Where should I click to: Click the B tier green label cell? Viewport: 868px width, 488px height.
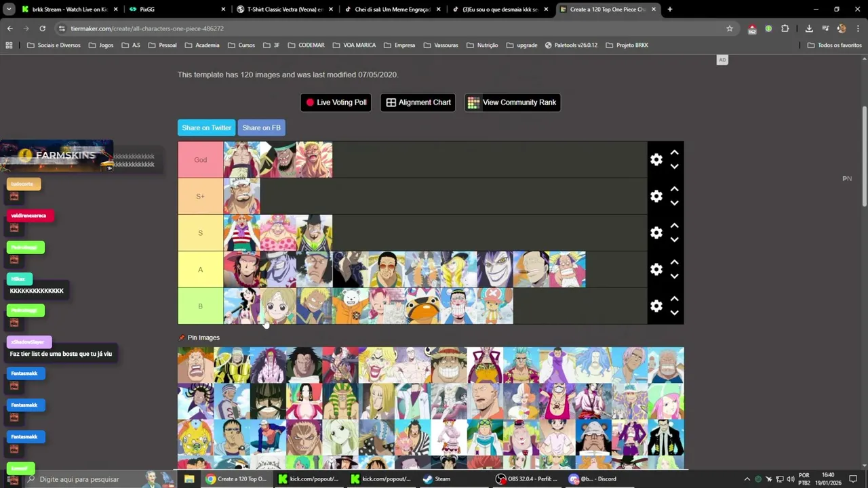(200, 306)
